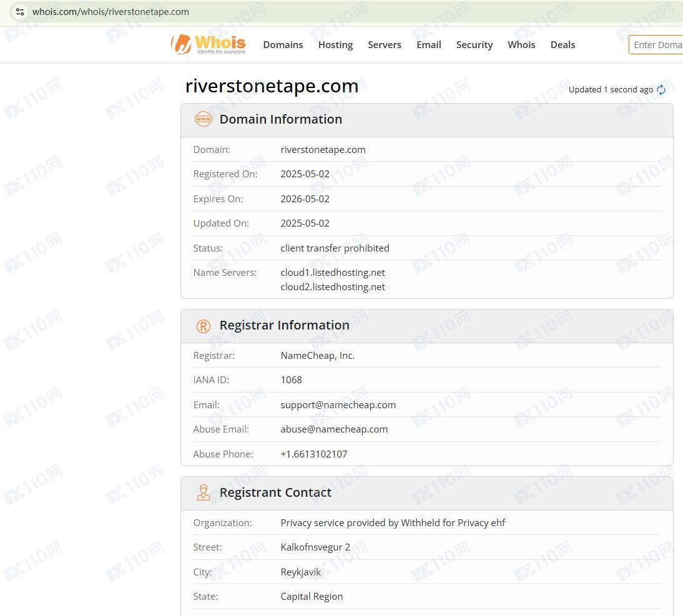Viewport: 683px width, 616px height.
Task: Click the Abuse Phone: label
Action: [x=223, y=454]
